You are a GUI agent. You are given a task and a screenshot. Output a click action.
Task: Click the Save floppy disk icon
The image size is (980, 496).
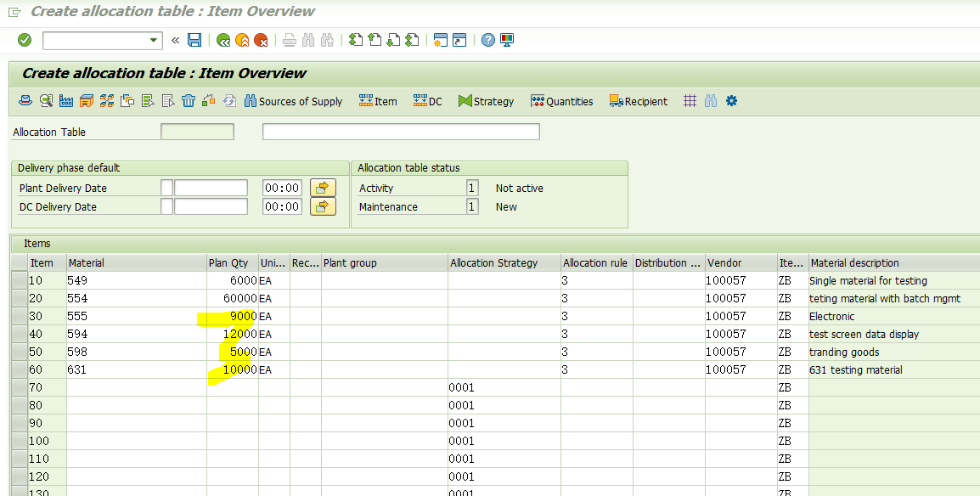[x=194, y=40]
